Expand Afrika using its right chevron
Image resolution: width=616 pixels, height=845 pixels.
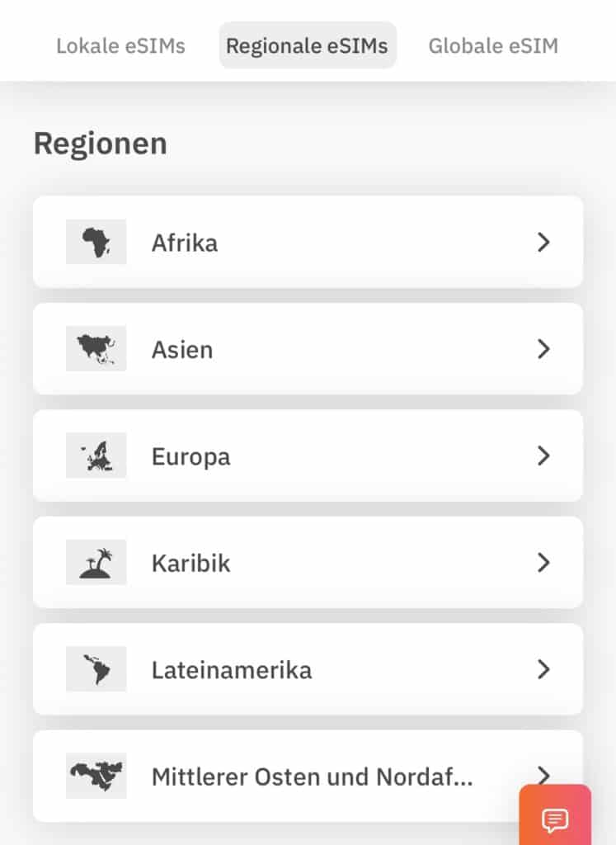click(544, 242)
